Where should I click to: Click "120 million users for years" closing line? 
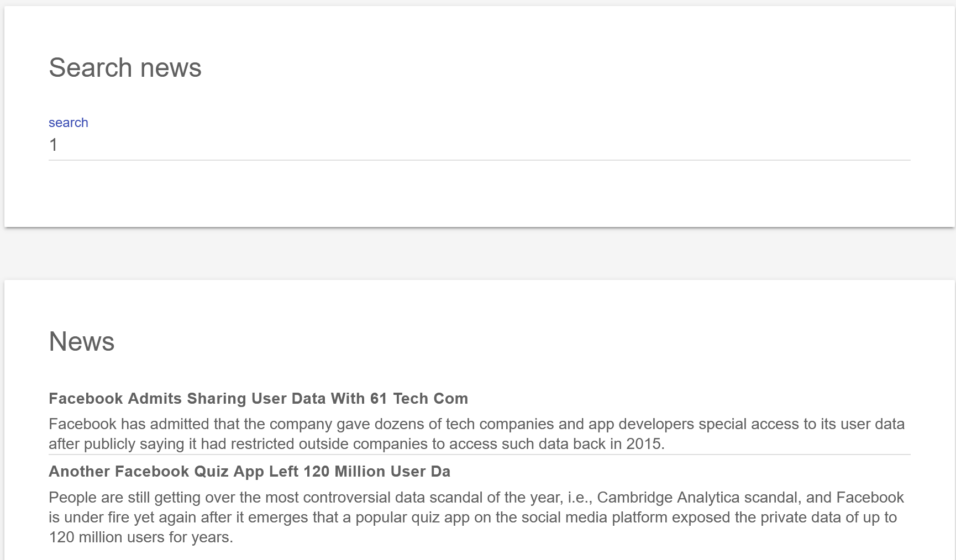(140, 537)
